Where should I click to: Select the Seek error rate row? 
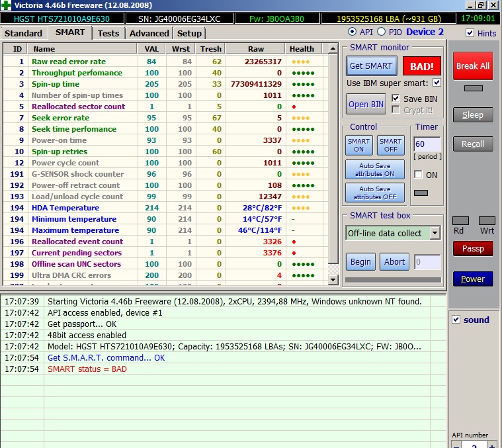(165, 118)
